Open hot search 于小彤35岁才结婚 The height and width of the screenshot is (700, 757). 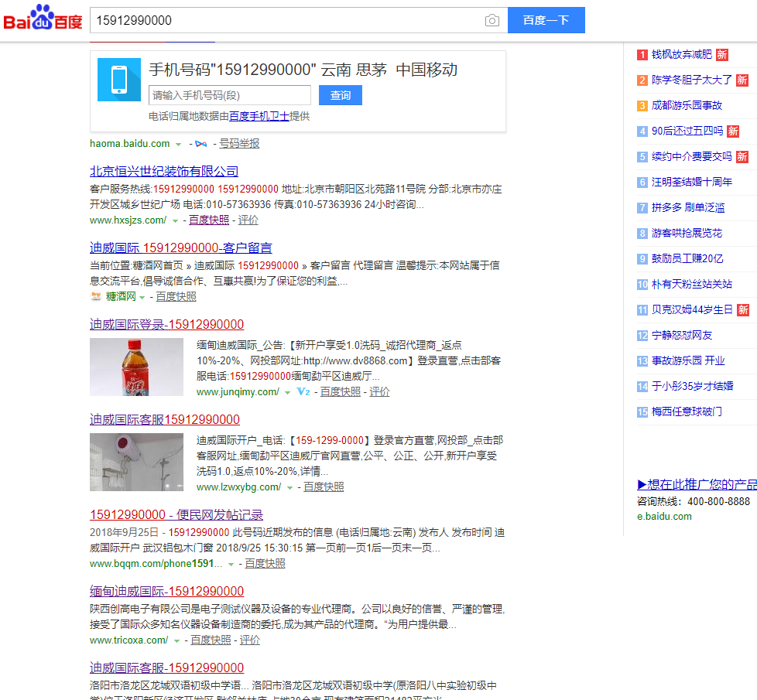(x=692, y=387)
